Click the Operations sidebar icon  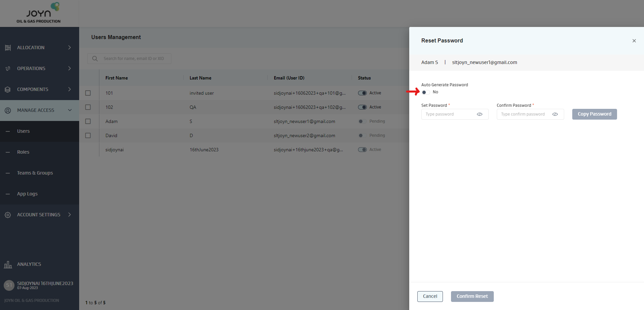8,69
